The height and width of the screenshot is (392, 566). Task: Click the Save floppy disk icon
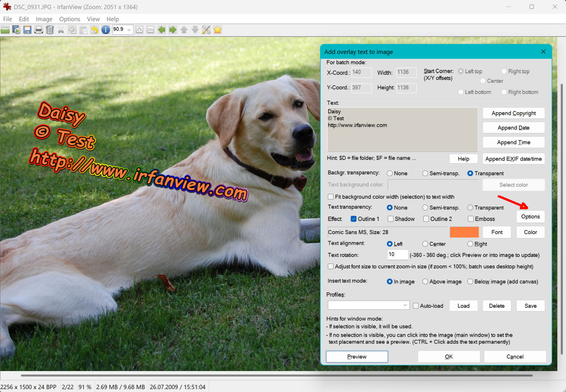click(27, 30)
